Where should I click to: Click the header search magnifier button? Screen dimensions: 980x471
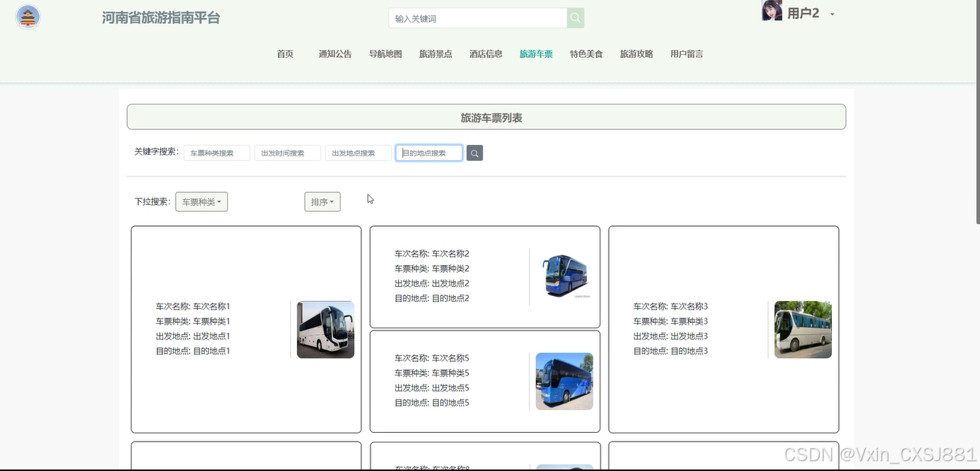coord(576,18)
